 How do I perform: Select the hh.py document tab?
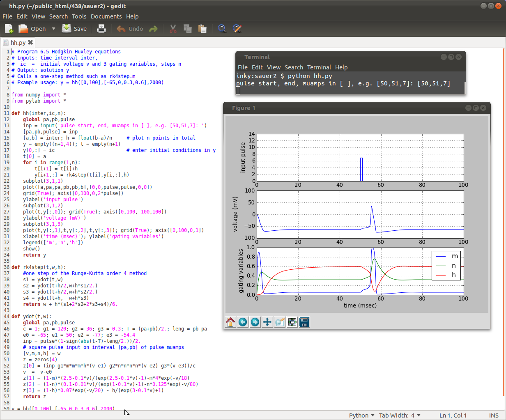(x=18, y=42)
